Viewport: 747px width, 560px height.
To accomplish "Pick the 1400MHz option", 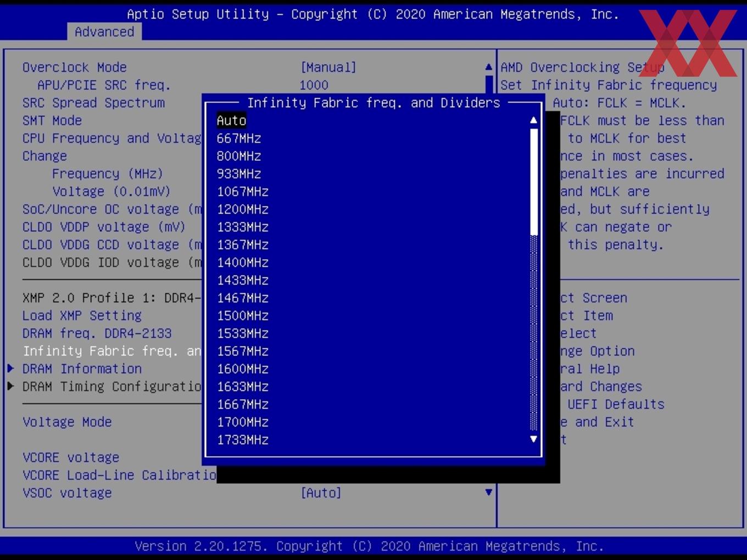I will [x=243, y=262].
